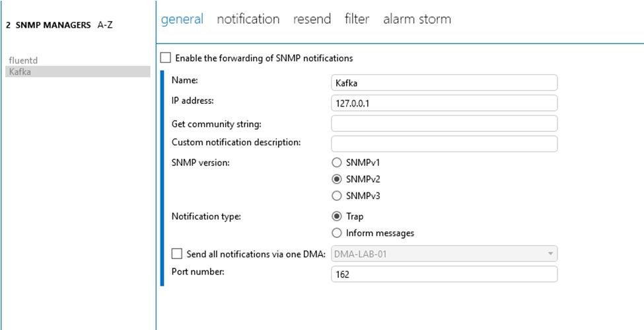Go to the filter tab
Image resolution: width=644 pixels, height=330 pixels.
pyautogui.click(x=357, y=19)
